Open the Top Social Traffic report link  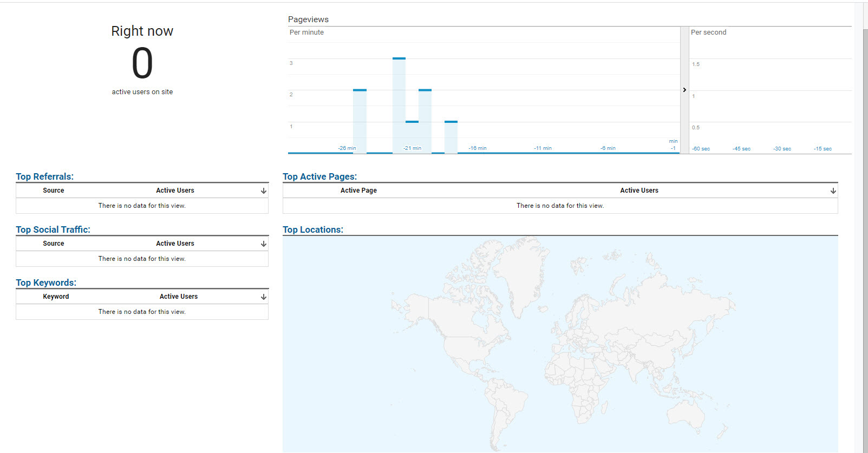53,229
